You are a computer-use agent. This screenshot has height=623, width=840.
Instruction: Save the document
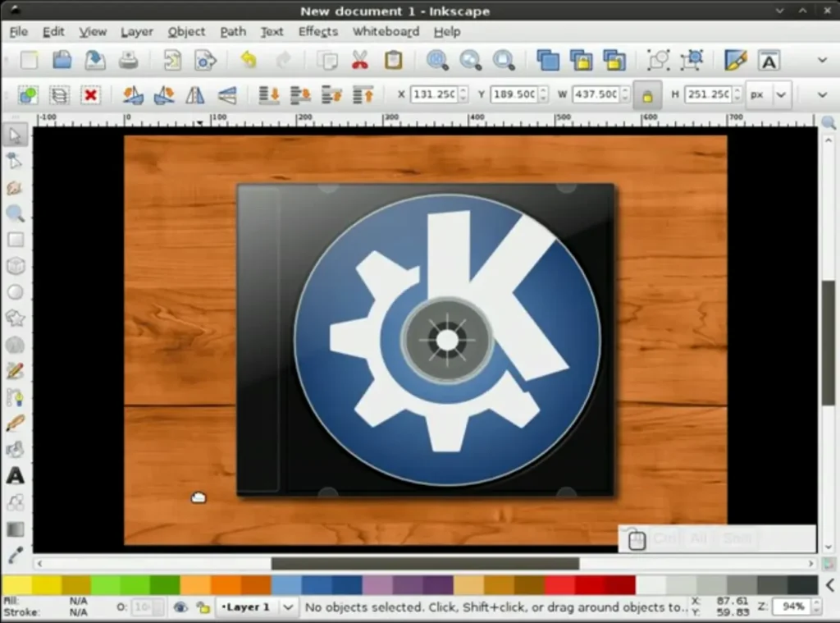pos(95,60)
